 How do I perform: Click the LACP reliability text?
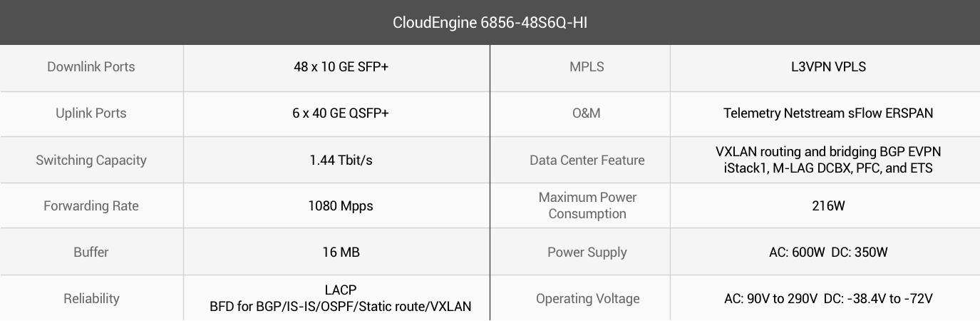tap(341, 290)
